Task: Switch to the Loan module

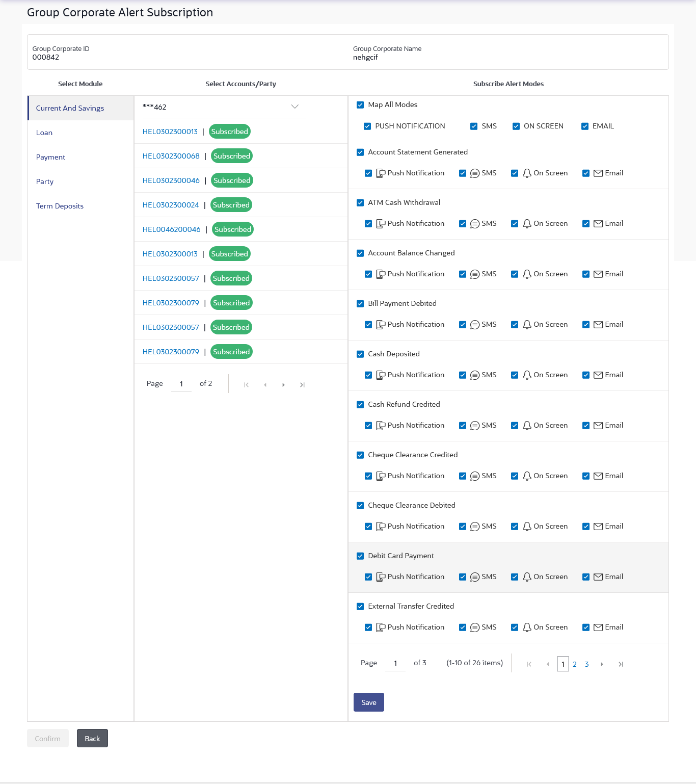Action: 44,133
